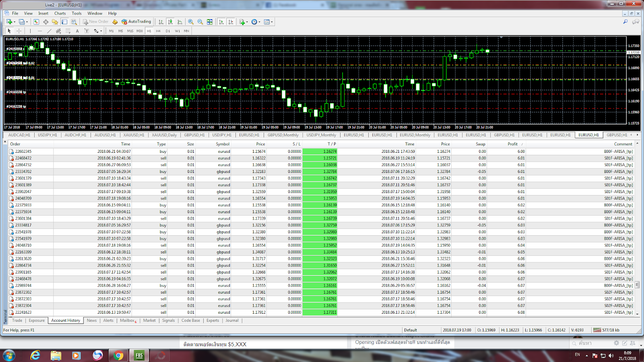Viewport: 644px width, 362px height.
Task: Select the trendline drawing tool
Action: coord(49,31)
